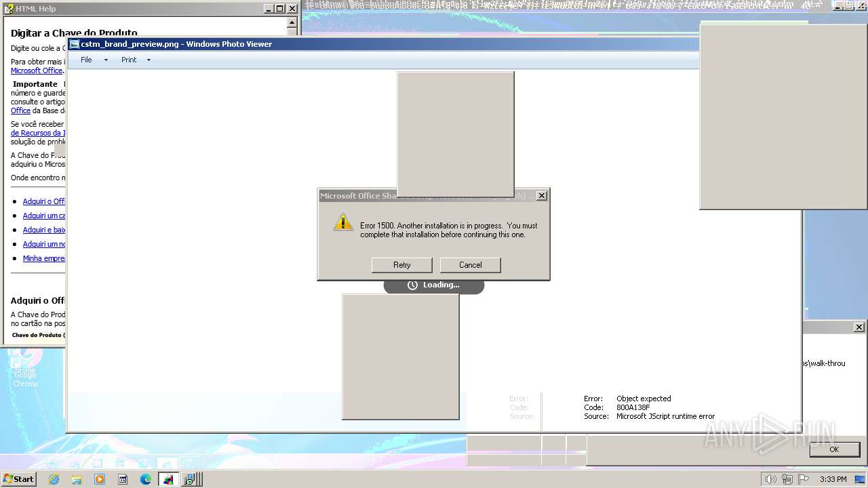Click the 'Loading...' indicator in Photo Viewer
Screen dimensions: 868x488
coord(434,285)
